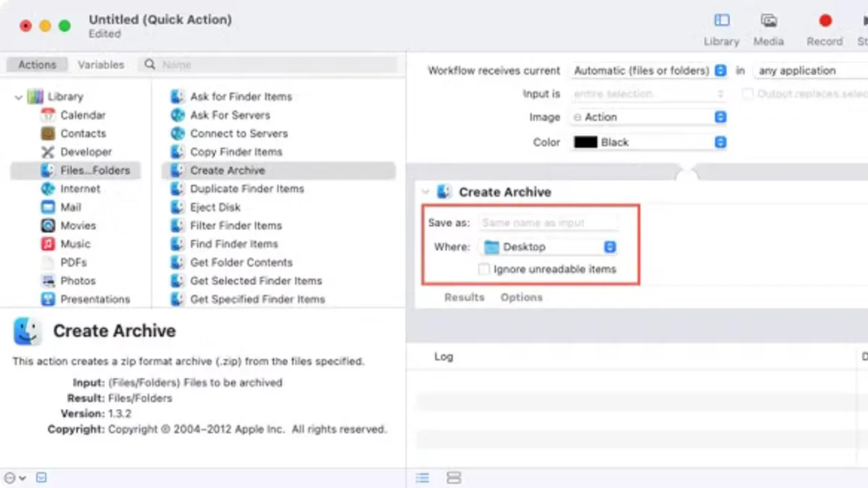Screen dimensions: 868x488
Task: Switch to the Variables tab
Action: pyautogui.click(x=101, y=64)
